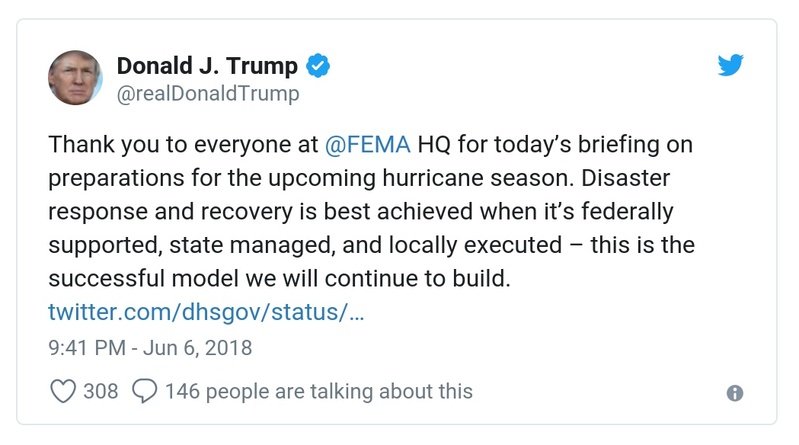Like the tweet with the heart icon
This screenshot has height=445, width=799.
[x=62, y=391]
